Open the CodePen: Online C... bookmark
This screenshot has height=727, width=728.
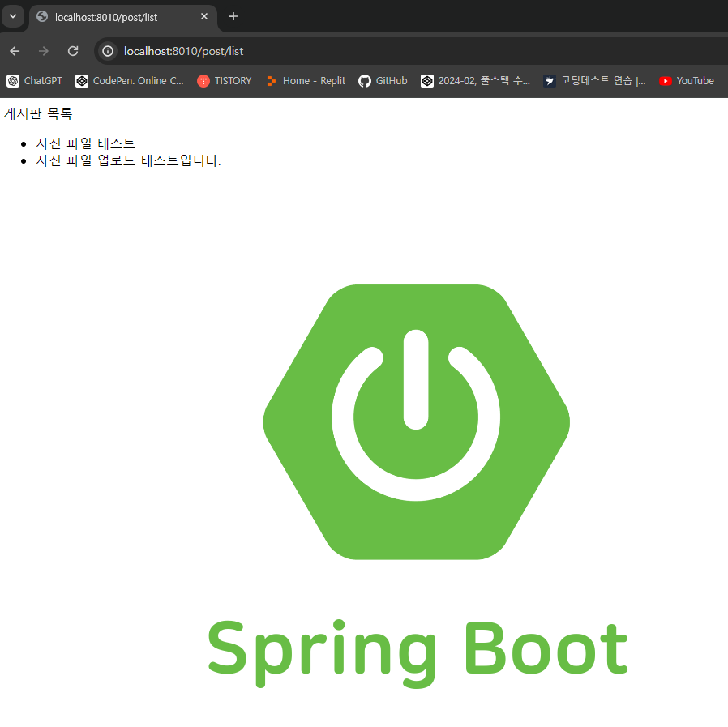(130, 81)
